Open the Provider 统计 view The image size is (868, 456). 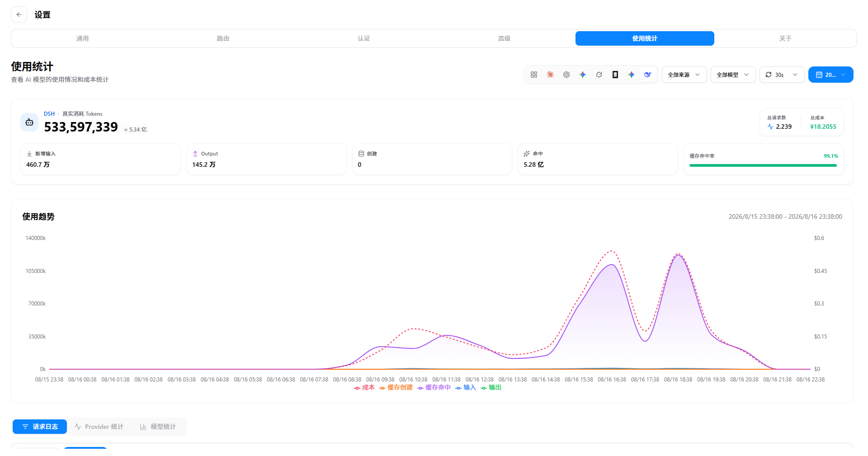pos(99,427)
